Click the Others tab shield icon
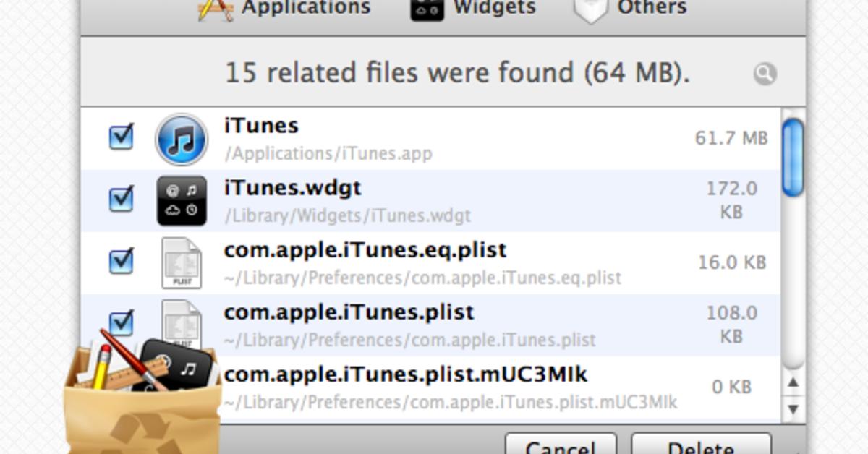Image resolution: width=868 pixels, height=454 pixels. [x=590, y=11]
